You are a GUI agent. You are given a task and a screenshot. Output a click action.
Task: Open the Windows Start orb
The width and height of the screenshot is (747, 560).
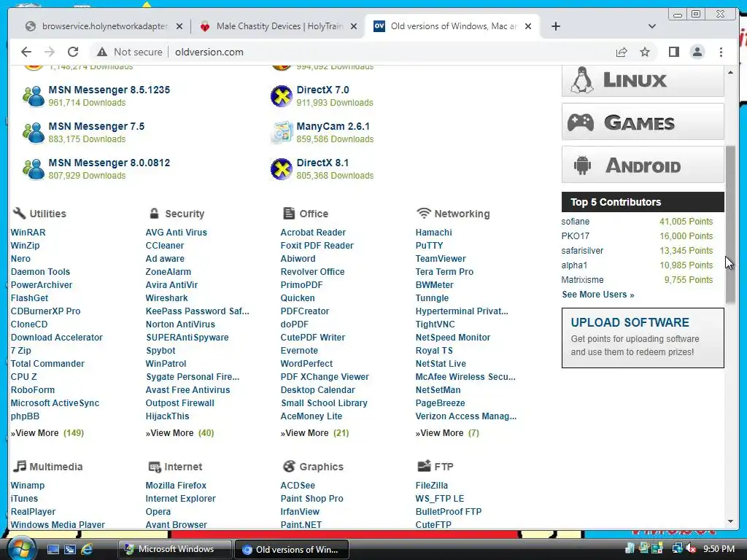coord(20,548)
